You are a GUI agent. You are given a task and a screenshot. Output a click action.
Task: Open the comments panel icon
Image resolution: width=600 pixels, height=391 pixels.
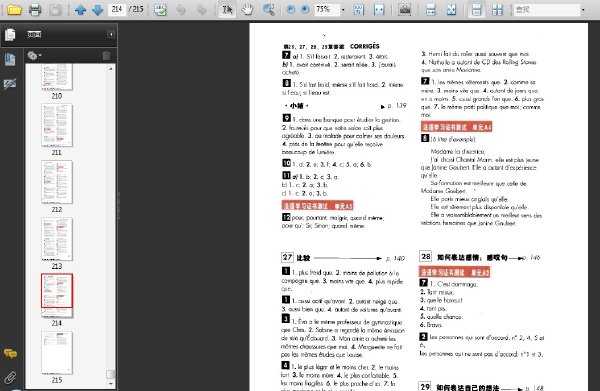10,354
